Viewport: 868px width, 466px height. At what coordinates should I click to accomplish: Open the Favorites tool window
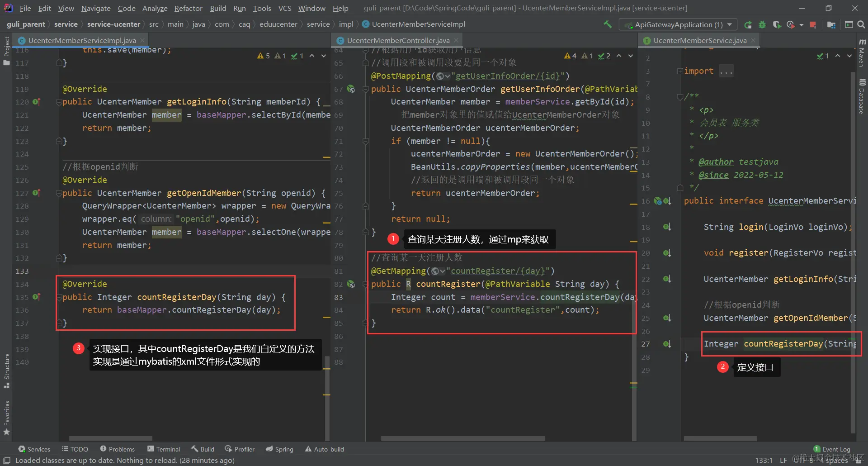(x=6, y=418)
